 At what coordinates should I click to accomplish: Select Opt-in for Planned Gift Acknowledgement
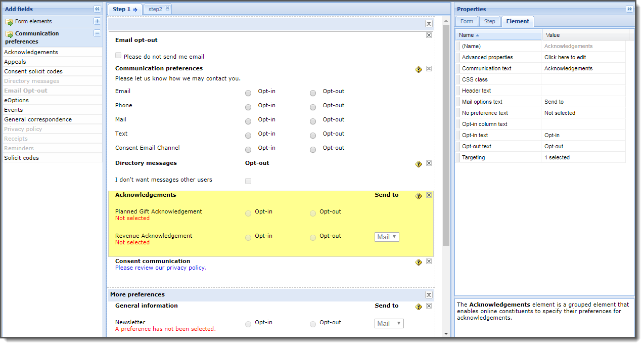point(248,213)
